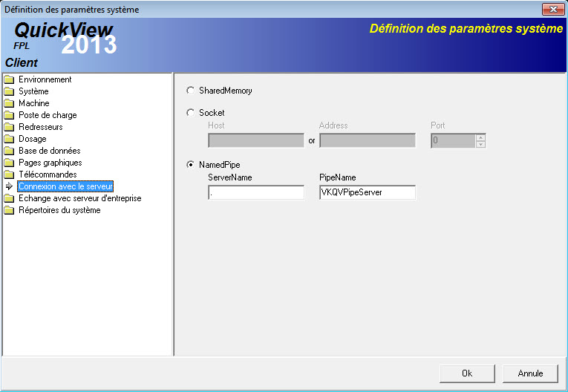Open Echange avec serveur d'entreprise
Viewport: 568px width, 392px height.
coord(80,198)
